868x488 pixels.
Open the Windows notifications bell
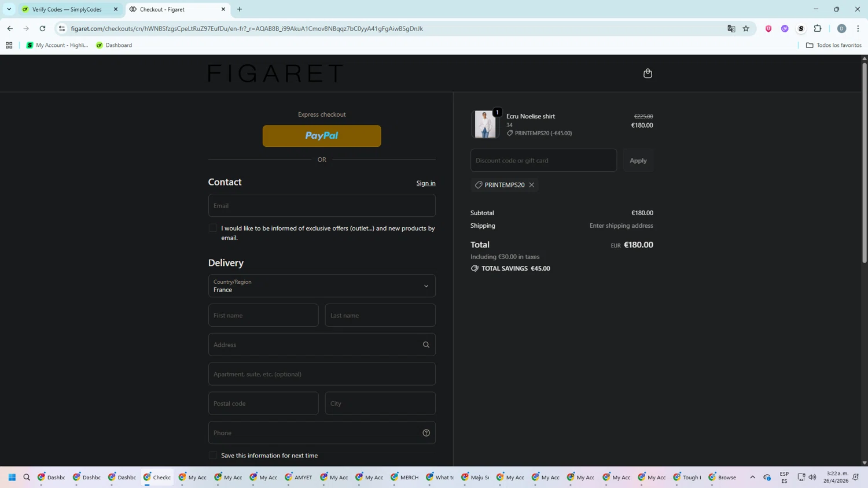[856, 478]
